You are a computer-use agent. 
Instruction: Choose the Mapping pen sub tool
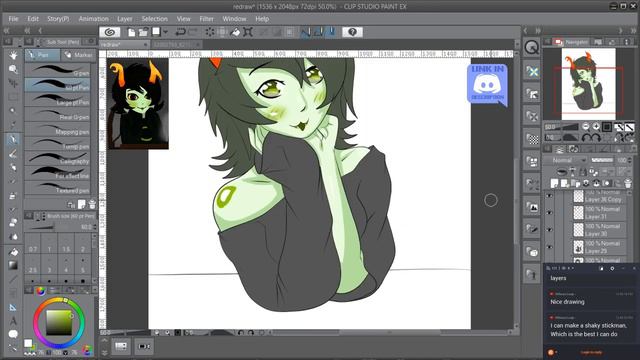coord(57,129)
